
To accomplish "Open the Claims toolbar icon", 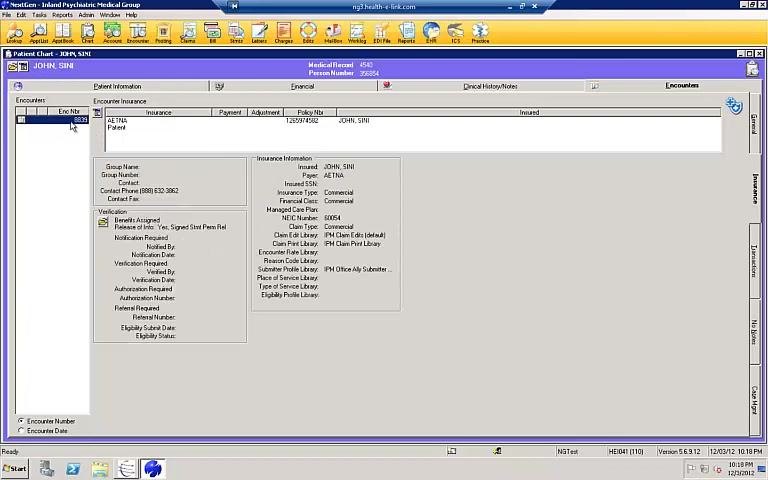I will coord(188,33).
